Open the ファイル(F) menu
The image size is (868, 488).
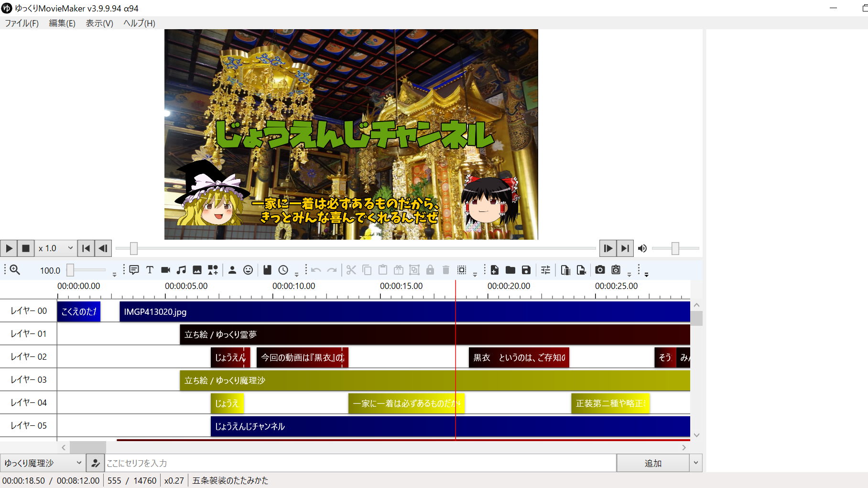[x=22, y=23]
